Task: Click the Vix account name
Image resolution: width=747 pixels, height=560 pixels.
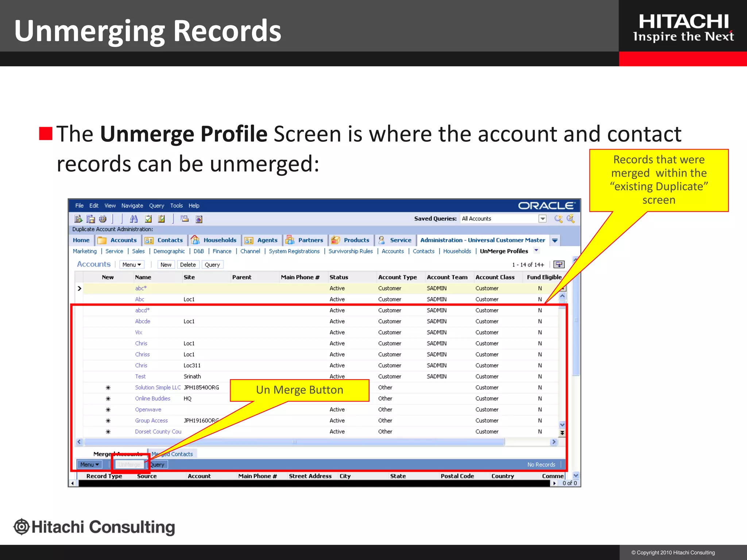Action: pos(139,332)
